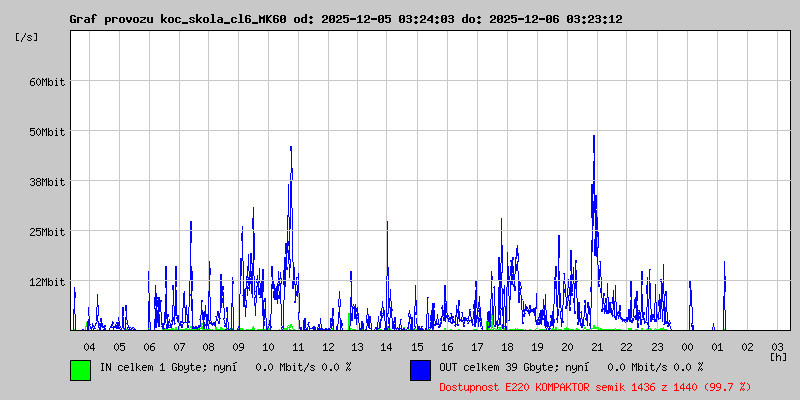Choose hour 00 on the time axis

687,347
